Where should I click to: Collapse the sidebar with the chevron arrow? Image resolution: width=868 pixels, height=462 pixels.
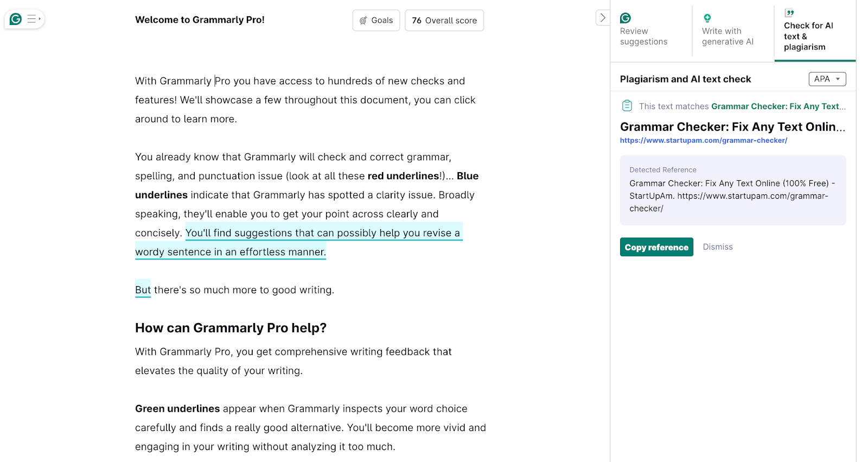[x=602, y=17]
